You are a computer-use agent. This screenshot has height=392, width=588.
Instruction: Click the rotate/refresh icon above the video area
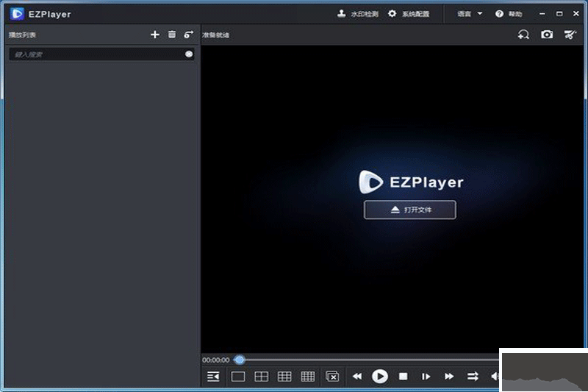[x=523, y=35]
